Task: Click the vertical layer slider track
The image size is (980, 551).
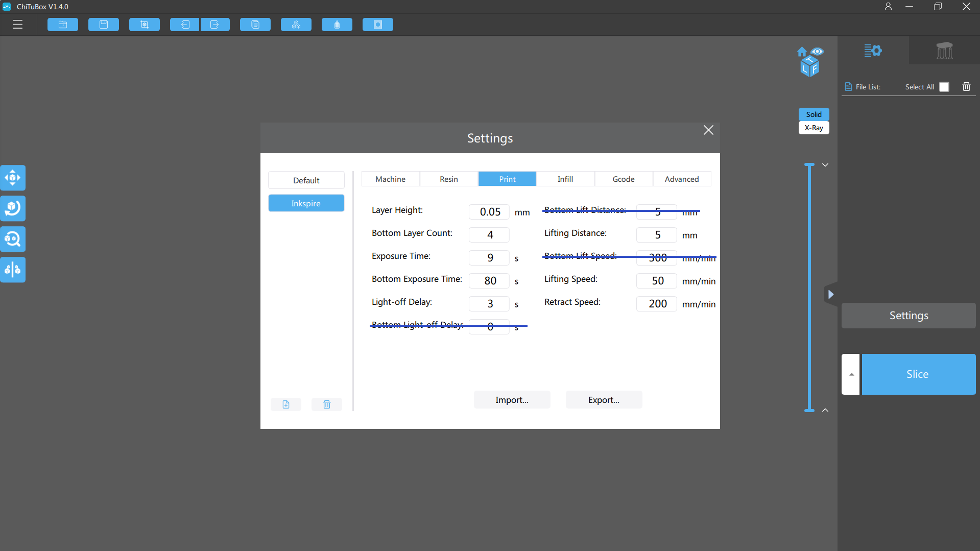Action: [809, 287]
